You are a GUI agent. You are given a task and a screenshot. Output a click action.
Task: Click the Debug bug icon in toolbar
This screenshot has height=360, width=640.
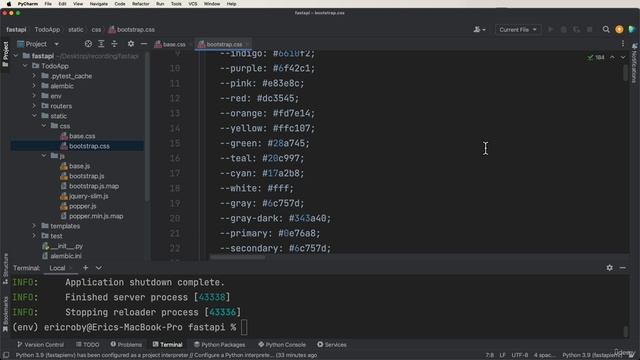tap(563, 29)
